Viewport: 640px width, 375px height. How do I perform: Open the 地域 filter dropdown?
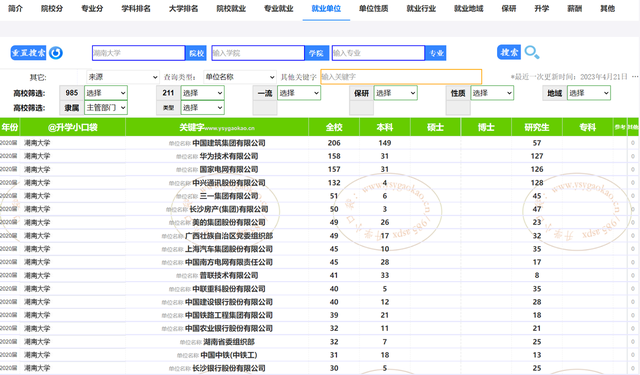click(x=589, y=93)
